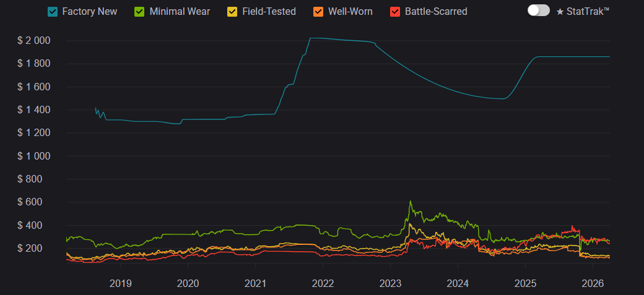
Task: Click the 2022 x-axis year label
Action: click(x=323, y=283)
